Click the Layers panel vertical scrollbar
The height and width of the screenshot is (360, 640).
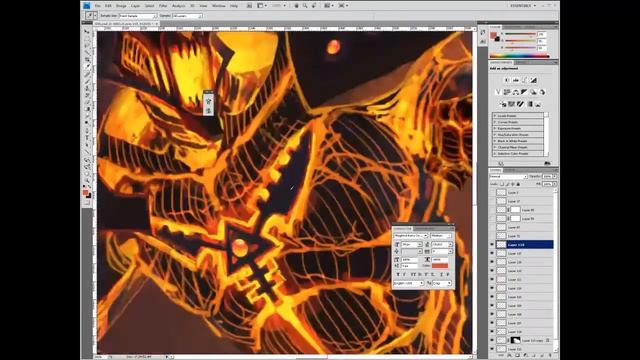(x=556, y=269)
